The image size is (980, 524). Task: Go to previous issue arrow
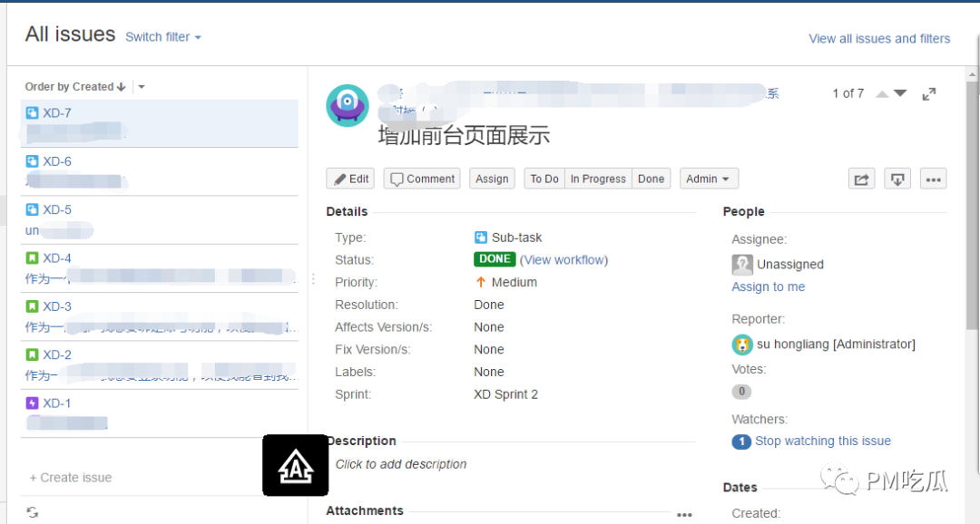[x=882, y=93]
